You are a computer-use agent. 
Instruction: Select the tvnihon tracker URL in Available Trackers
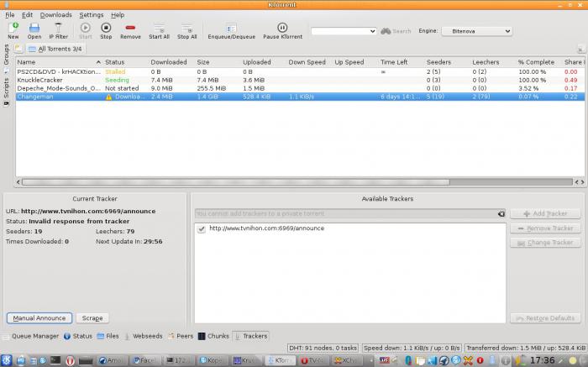tap(266, 228)
